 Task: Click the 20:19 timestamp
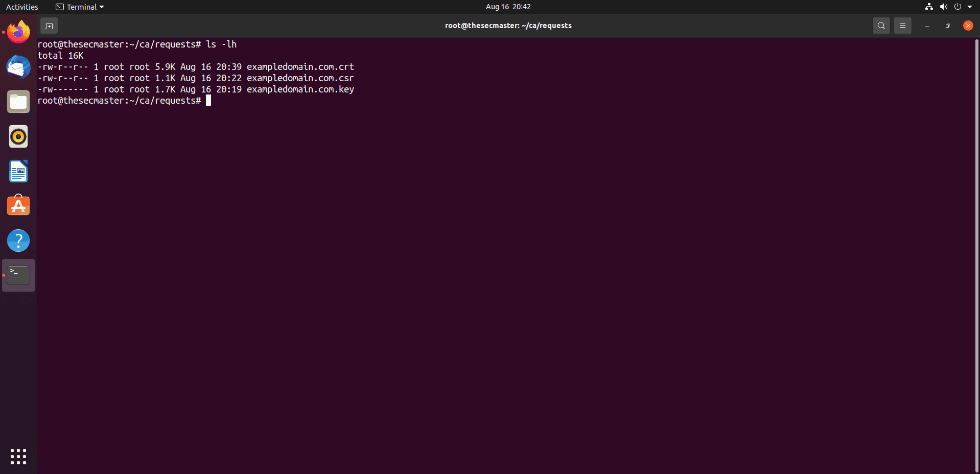(x=229, y=89)
